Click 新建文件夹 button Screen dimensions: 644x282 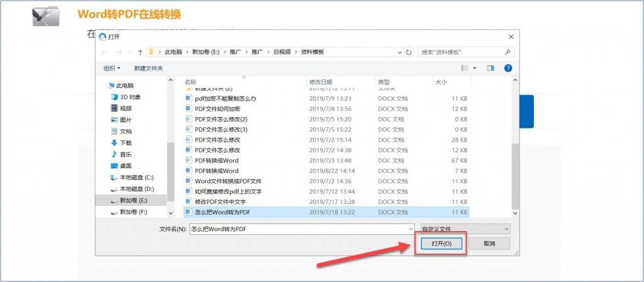(148, 68)
